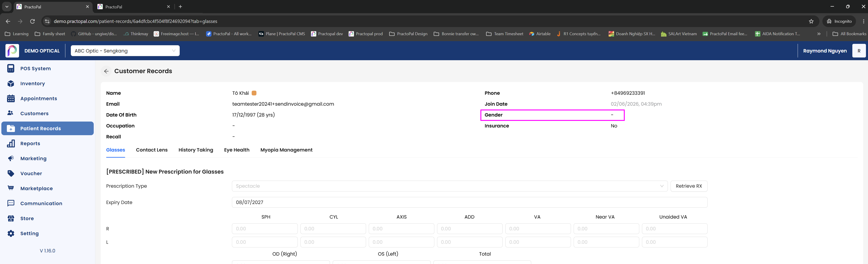
Task: View site information icon in address bar
Action: [x=47, y=21]
